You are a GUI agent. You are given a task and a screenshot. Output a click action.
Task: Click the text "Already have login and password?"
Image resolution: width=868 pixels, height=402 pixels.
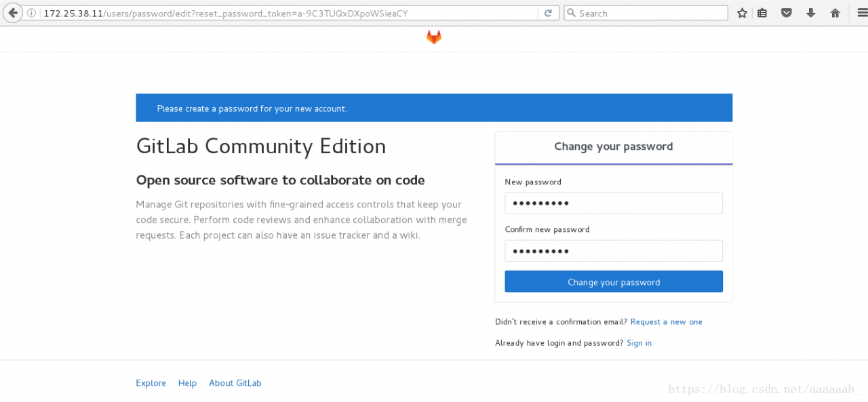pyautogui.click(x=559, y=343)
